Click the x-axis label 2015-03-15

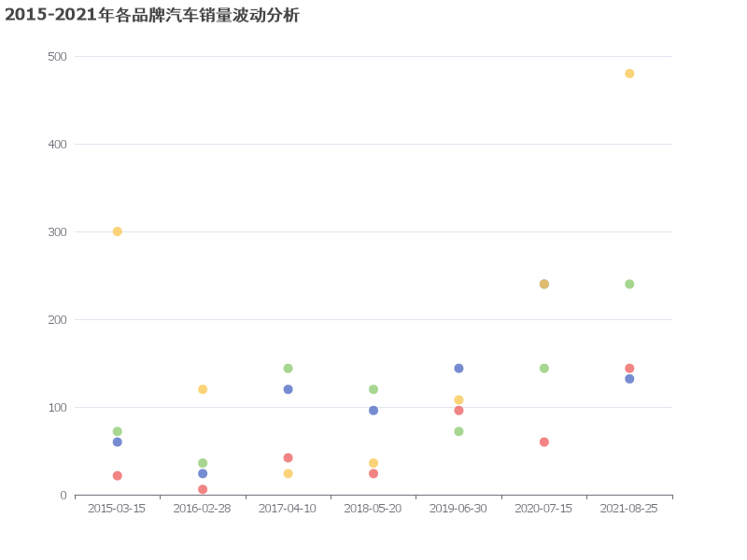point(117,509)
